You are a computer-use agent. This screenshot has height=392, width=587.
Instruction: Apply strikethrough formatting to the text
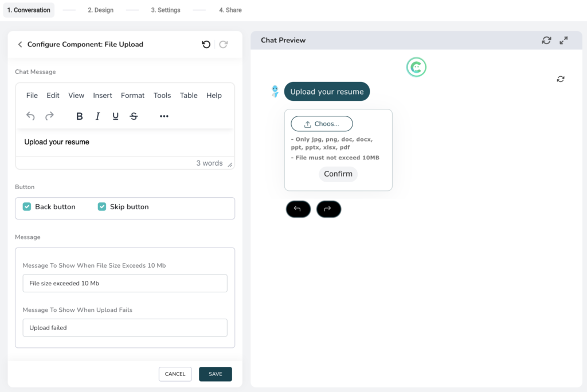click(x=134, y=116)
